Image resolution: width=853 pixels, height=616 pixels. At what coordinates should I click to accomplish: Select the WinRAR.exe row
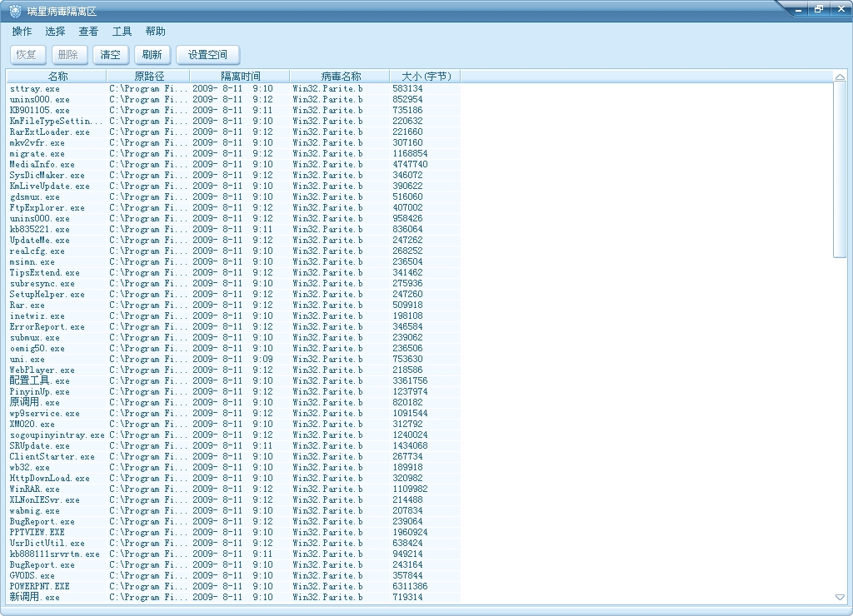(234, 489)
